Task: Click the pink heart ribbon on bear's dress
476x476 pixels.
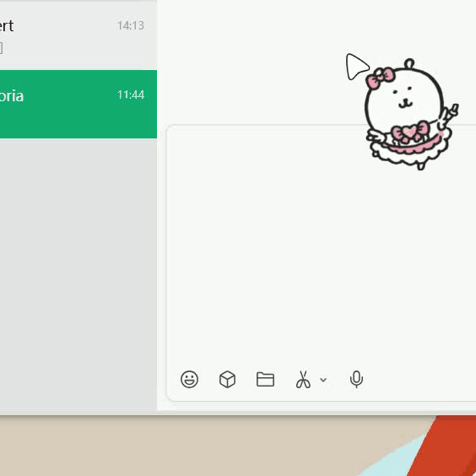Action: (410, 132)
